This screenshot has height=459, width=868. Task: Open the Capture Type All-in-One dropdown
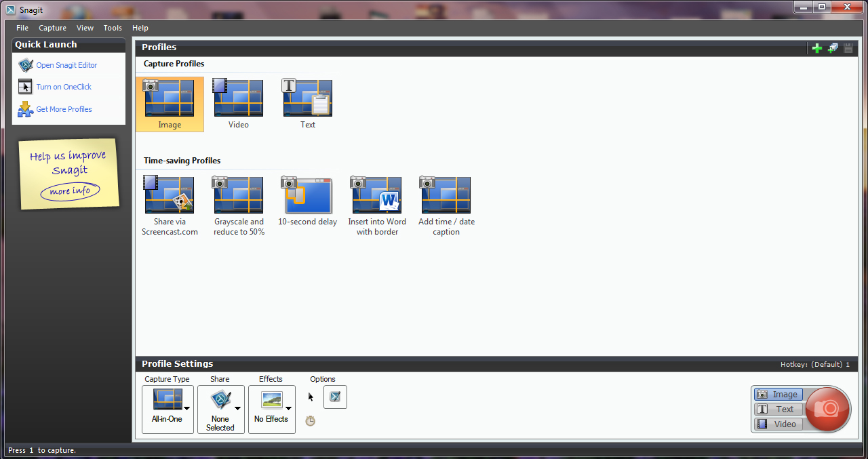tap(167, 410)
